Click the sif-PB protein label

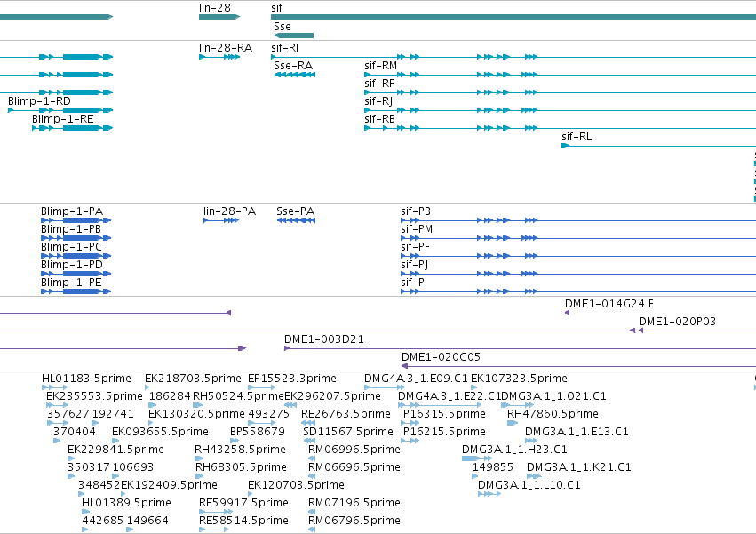(415, 211)
